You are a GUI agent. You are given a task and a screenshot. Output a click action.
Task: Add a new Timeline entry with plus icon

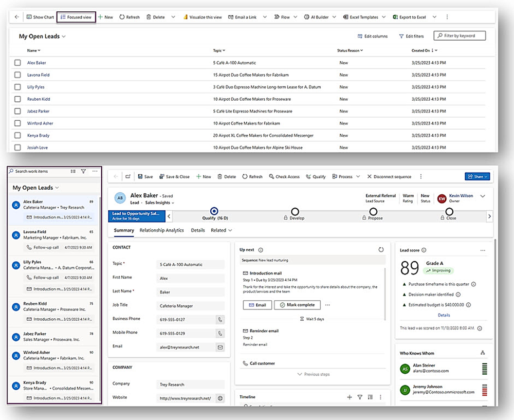click(350, 397)
